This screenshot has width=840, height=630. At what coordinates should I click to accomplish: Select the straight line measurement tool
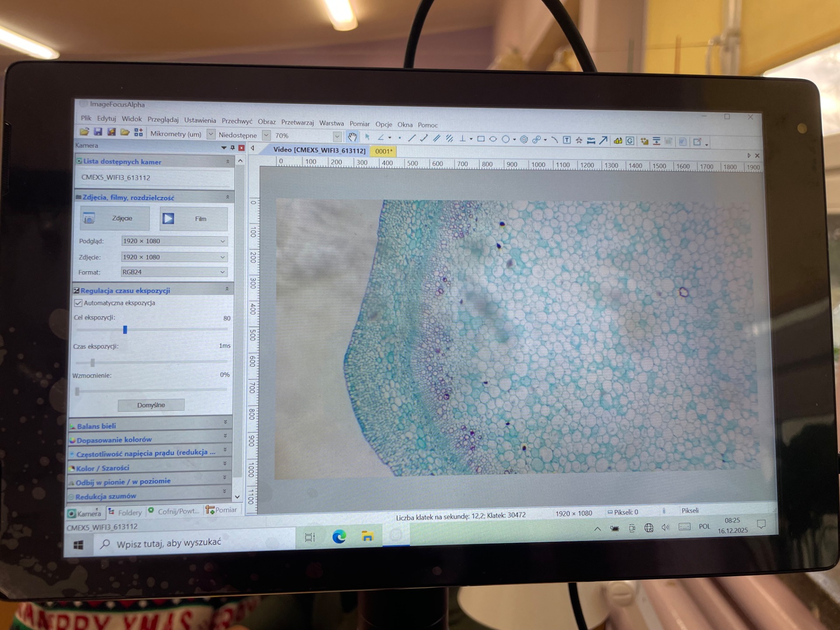click(412, 138)
